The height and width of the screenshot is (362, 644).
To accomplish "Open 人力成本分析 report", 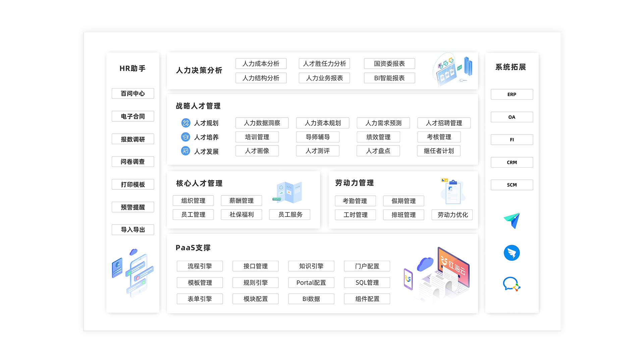I will click(261, 64).
